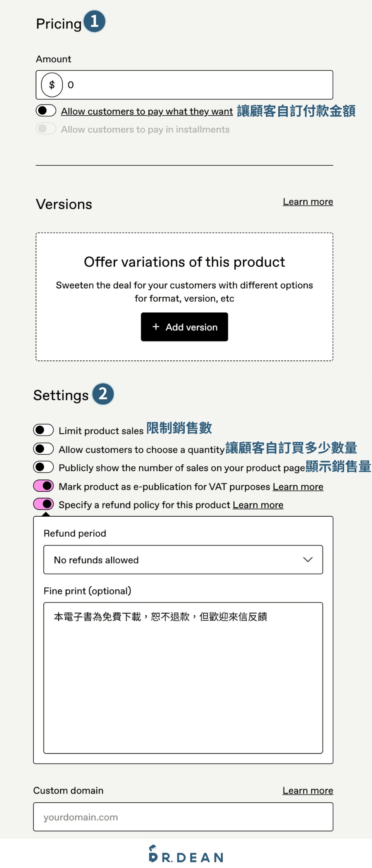Click the dollar sign icon in Amount field

point(51,85)
